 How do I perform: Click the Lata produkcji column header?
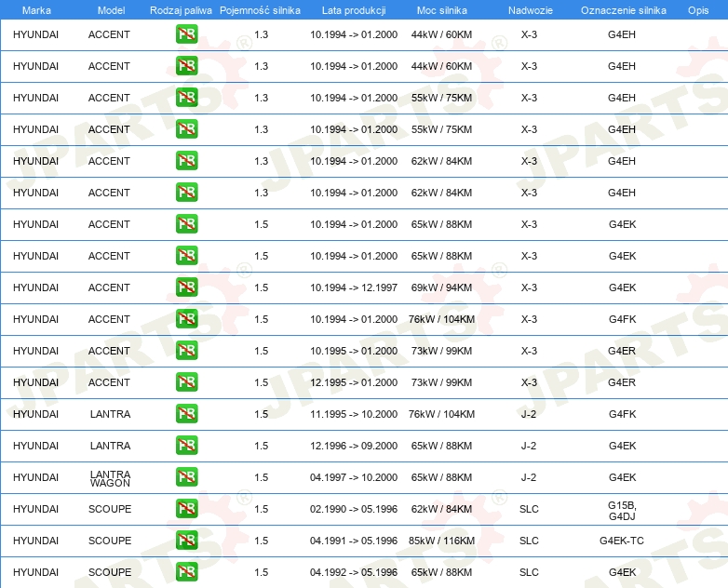tap(354, 10)
